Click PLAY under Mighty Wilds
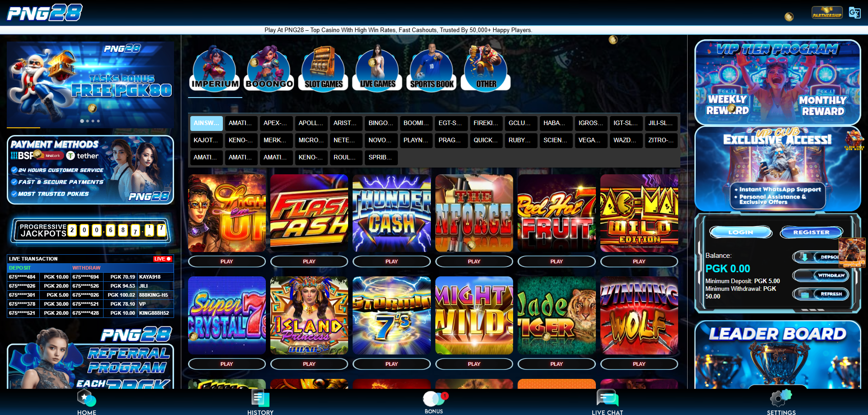The image size is (868, 415). click(474, 364)
